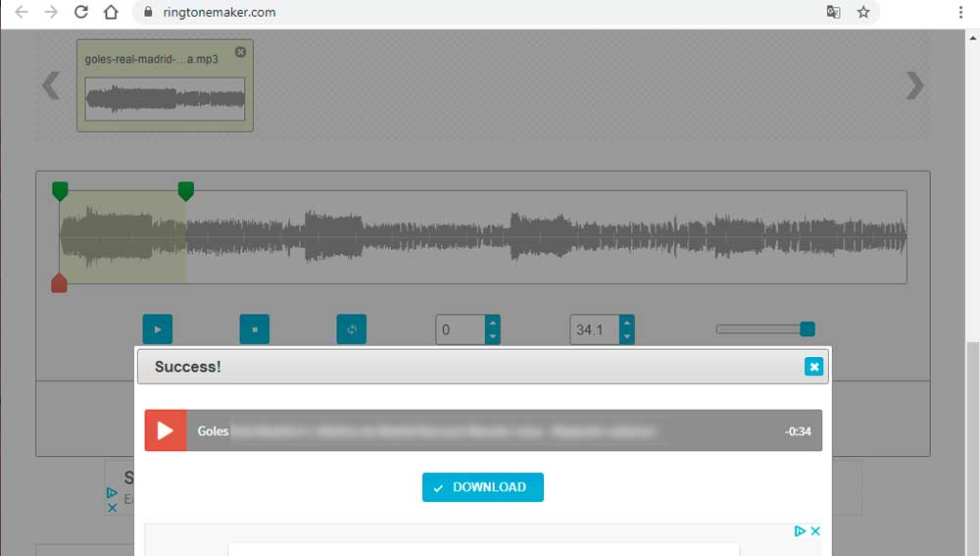Select the green end selection marker
The height and width of the screenshot is (556, 980).
185,190
